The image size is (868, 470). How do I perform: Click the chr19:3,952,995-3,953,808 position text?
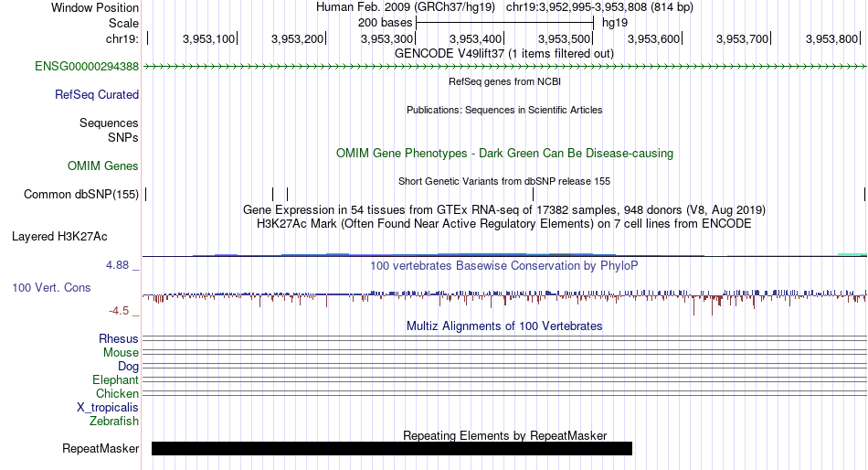pyautogui.click(x=599, y=7)
